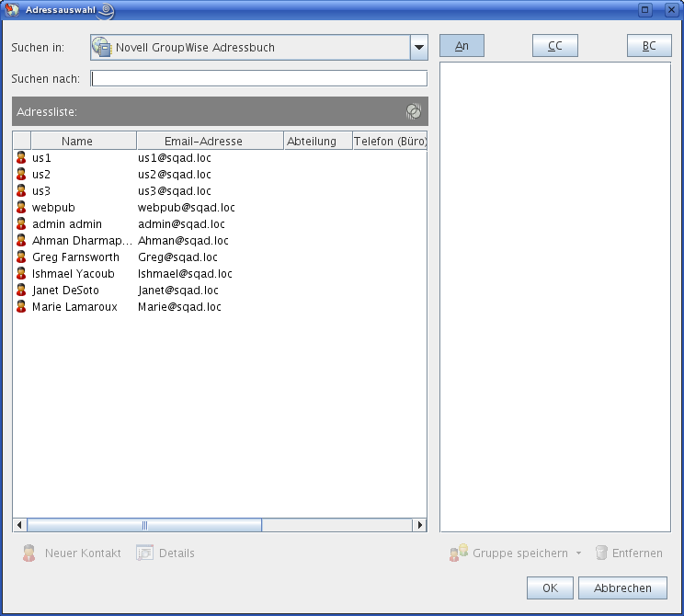The height and width of the screenshot is (616, 684).
Task: Click the user icon beside admin admin
Action: 21,223
